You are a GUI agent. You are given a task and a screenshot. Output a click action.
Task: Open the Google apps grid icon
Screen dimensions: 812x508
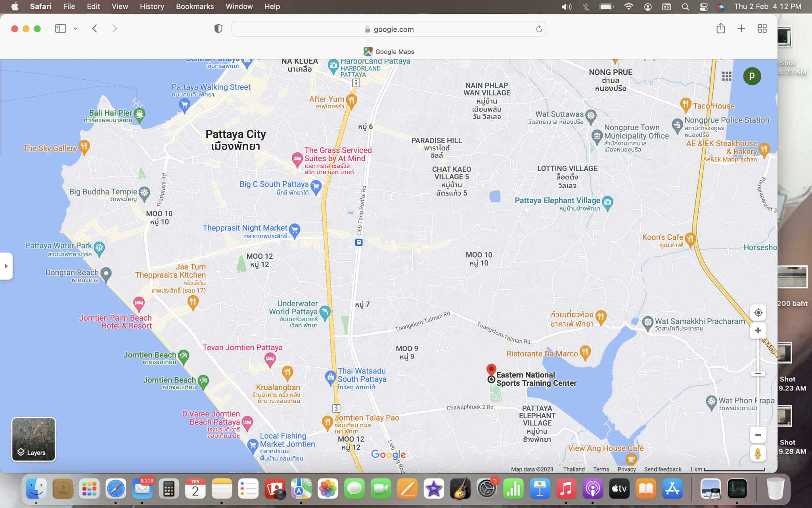[x=726, y=76]
